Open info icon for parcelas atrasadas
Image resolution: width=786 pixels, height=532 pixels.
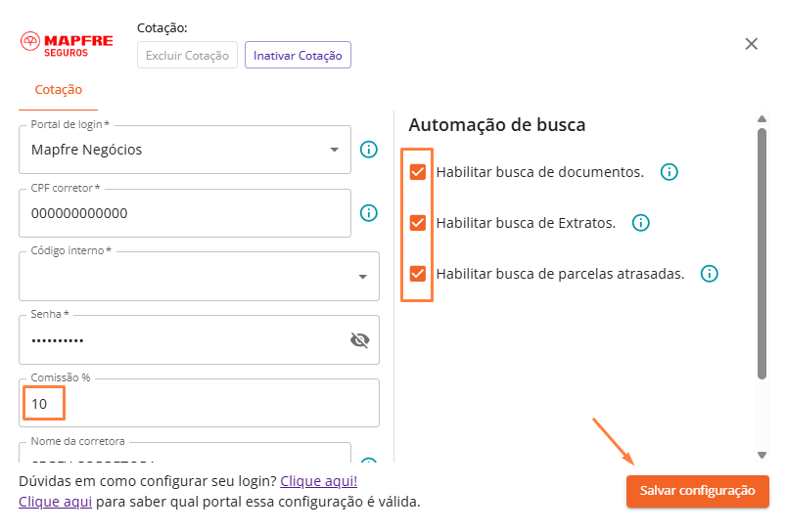click(710, 274)
